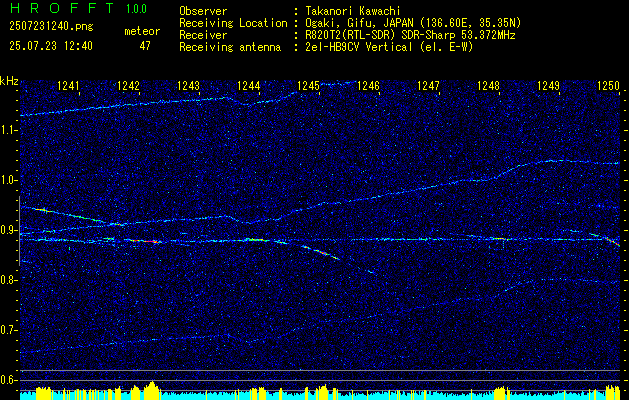Click the 0.6 kHz frequency label

[x=8, y=380]
